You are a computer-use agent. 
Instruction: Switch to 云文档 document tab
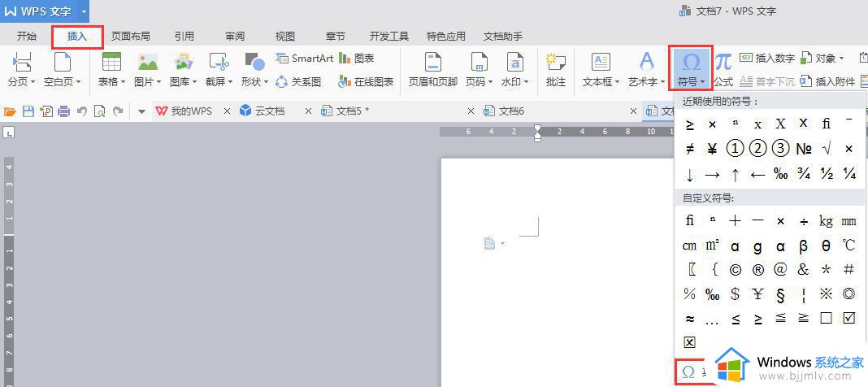click(263, 111)
